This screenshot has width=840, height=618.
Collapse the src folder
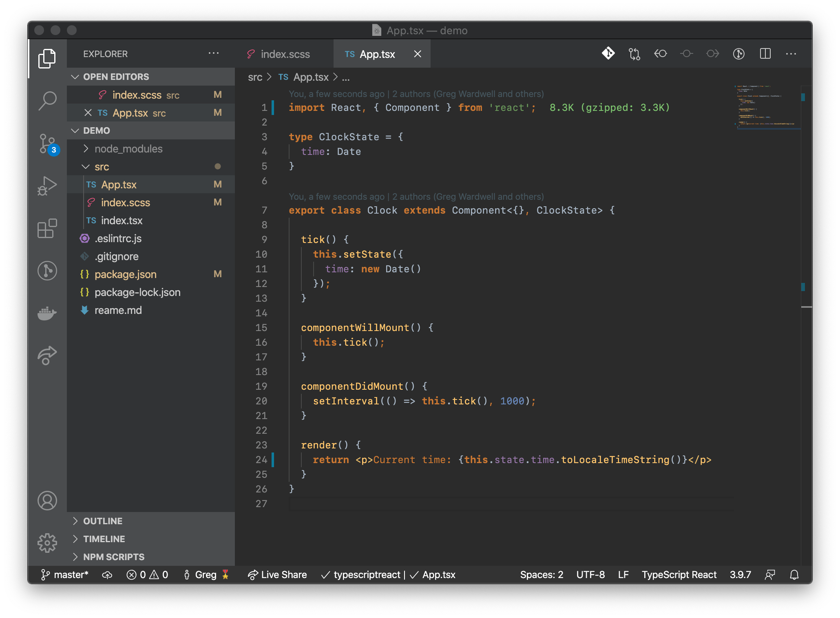click(102, 167)
